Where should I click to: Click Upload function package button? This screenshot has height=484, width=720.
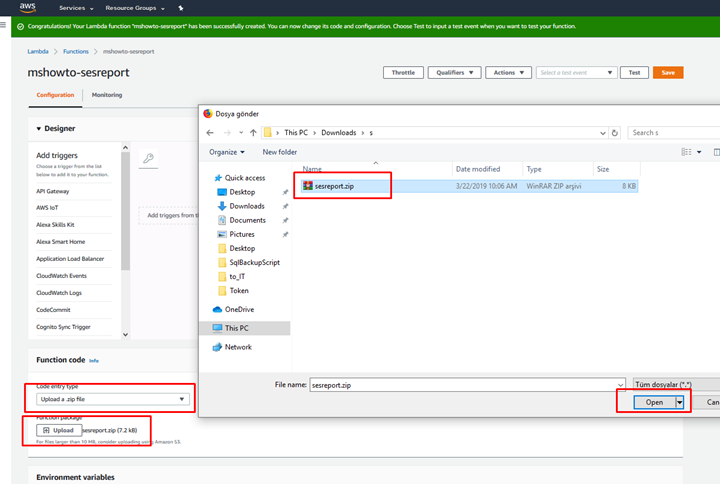[x=59, y=430]
